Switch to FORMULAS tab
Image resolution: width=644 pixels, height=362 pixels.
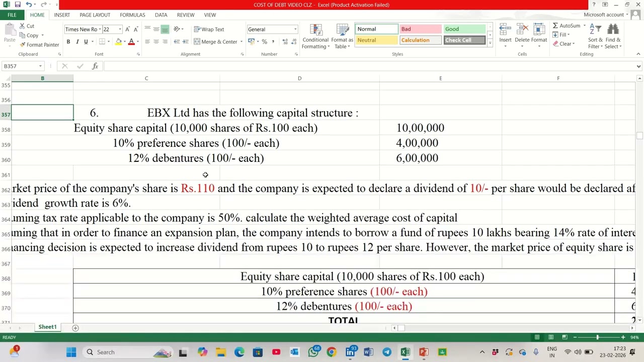132,15
